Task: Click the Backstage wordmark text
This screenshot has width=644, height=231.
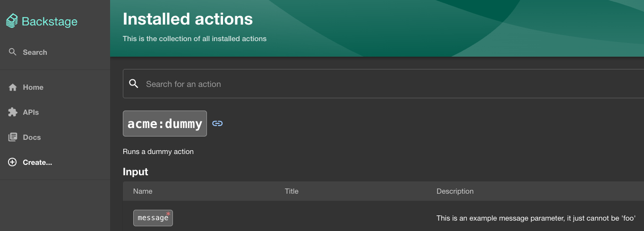Action: 50,22
